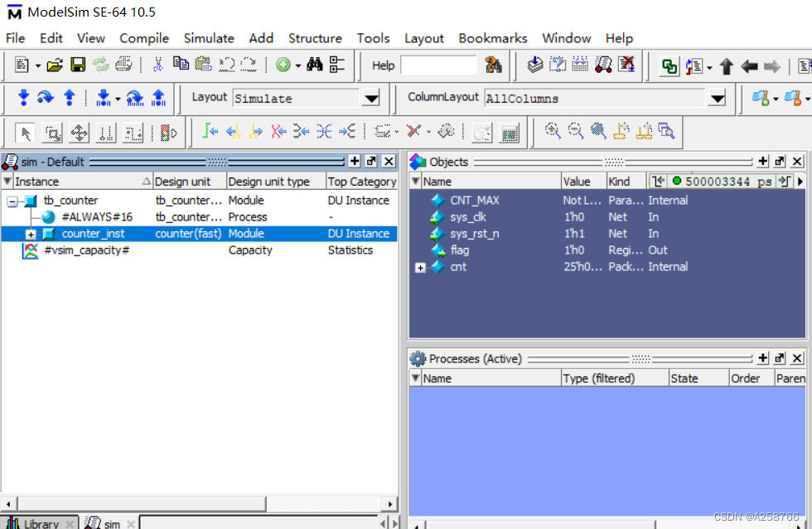Screen dimensions: 812x529
Task: Open the Compile menu
Action: [144, 38]
